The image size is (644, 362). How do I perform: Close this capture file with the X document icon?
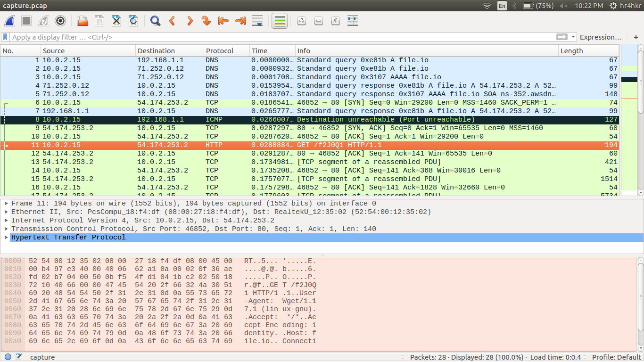[x=116, y=21]
